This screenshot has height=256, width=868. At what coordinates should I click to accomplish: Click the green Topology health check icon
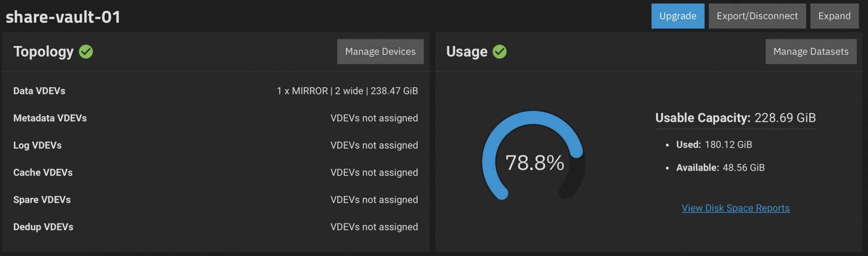pos(86,51)
